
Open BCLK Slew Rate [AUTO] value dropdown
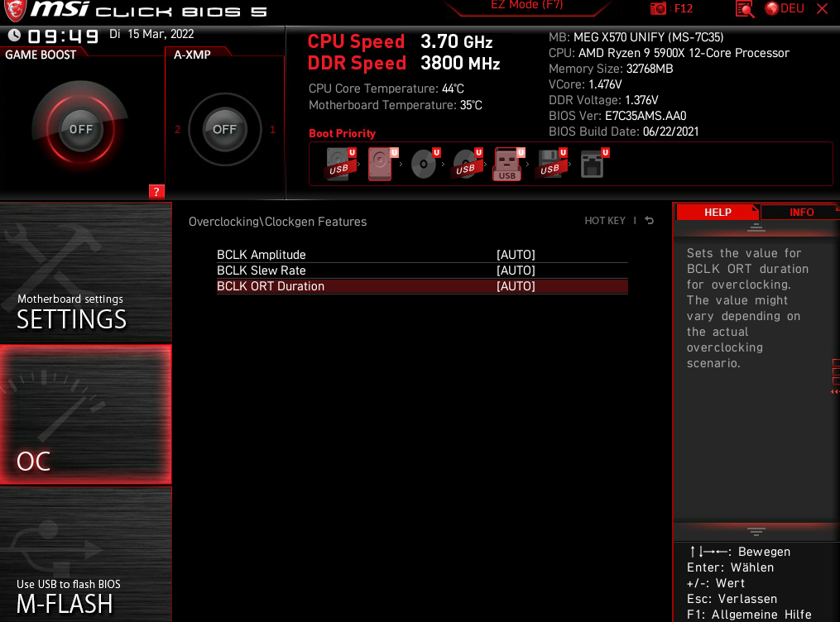click(x=516, y=270)
